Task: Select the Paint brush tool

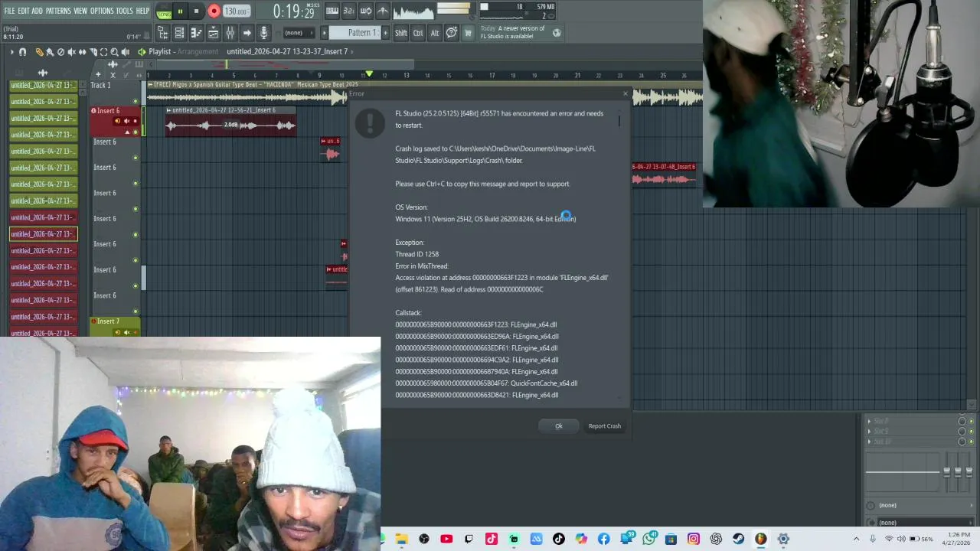Action: [50, 52]
